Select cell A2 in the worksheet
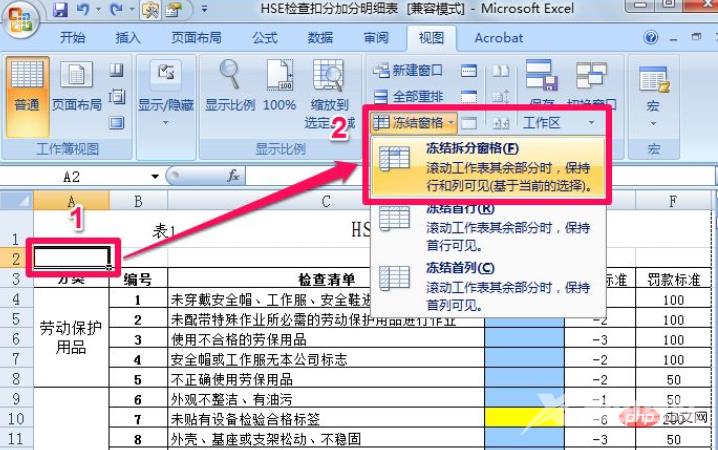 tap(70, 257)
